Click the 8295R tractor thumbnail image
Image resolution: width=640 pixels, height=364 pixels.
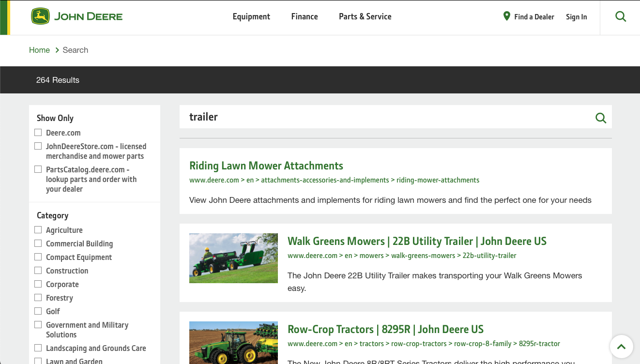[x=233, y=343]
